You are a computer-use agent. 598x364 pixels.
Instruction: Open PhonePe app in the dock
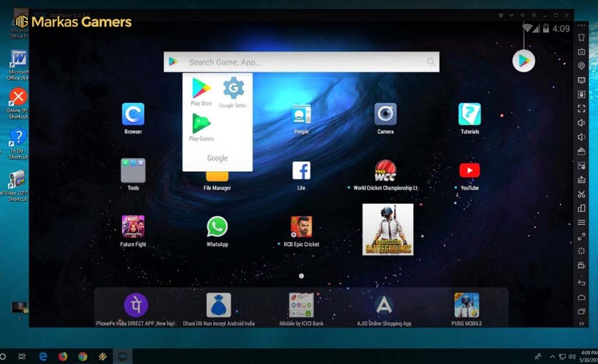tap(135, 305)
